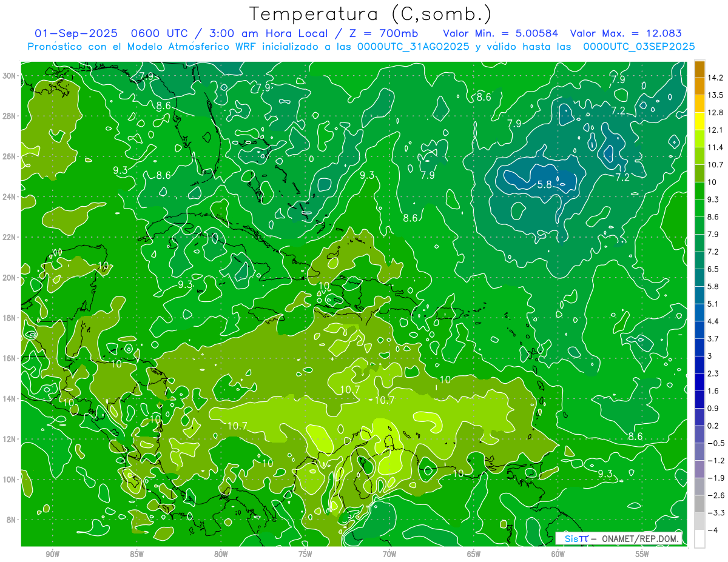Select the 22N latitude label

(10, 237)
